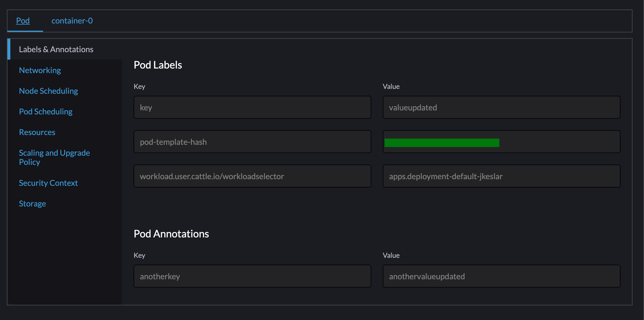Select the Labels & Annotations section
The image size is (644, 320).
[56, 49]
